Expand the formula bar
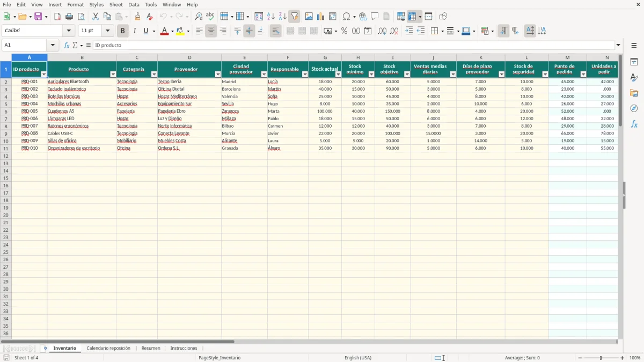 pyautogui.click(x=618, y=45)
